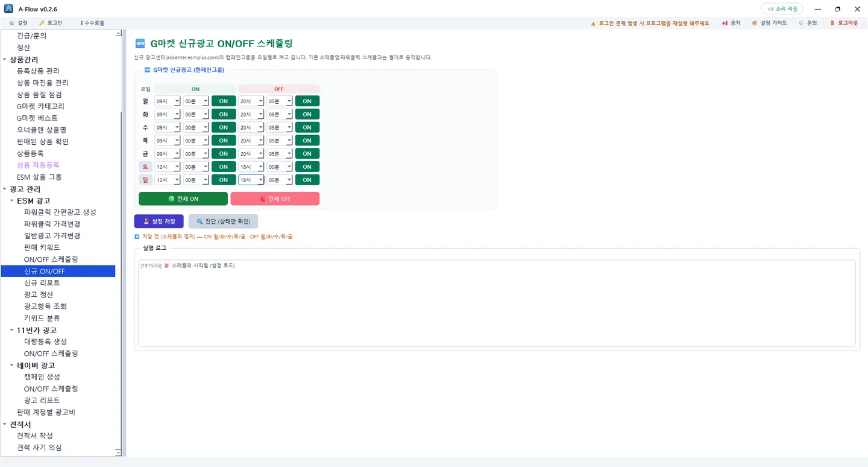This screenshot has height=467, width=868.
Task: Collapse the 네이버 광고 tree node
Action: pos(12,366)
